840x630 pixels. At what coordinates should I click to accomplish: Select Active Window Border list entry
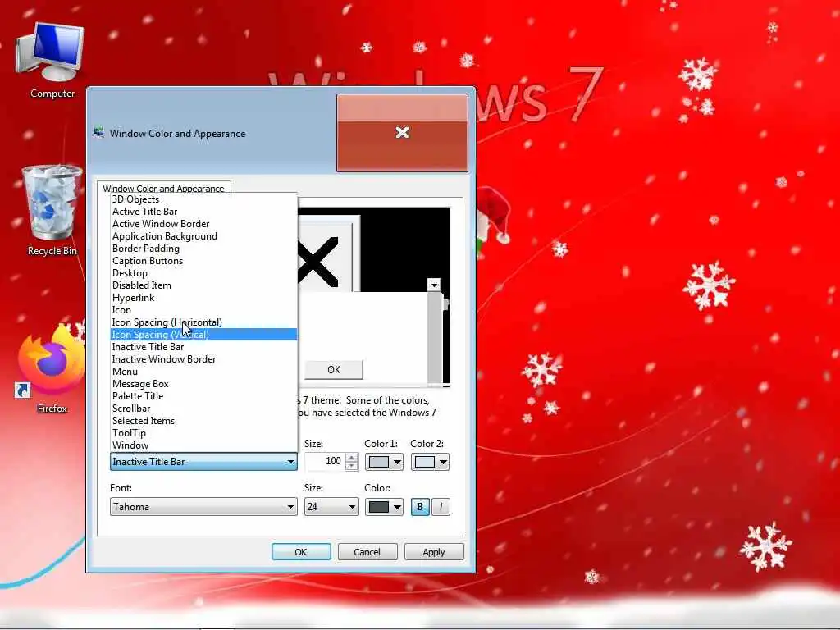203,224
